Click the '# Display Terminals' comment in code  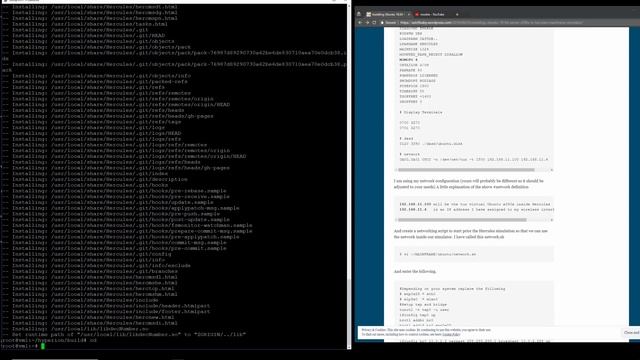[x=421, y=112]
